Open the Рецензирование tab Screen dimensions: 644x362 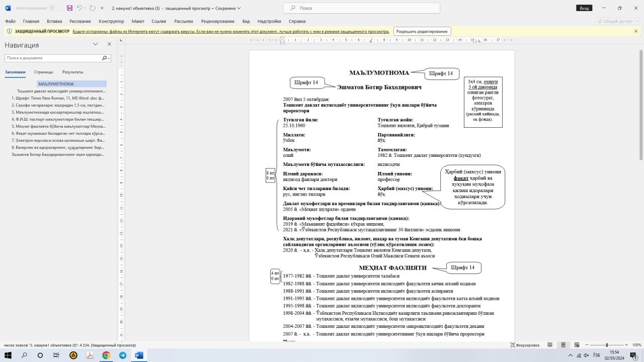tap(217, 21)
